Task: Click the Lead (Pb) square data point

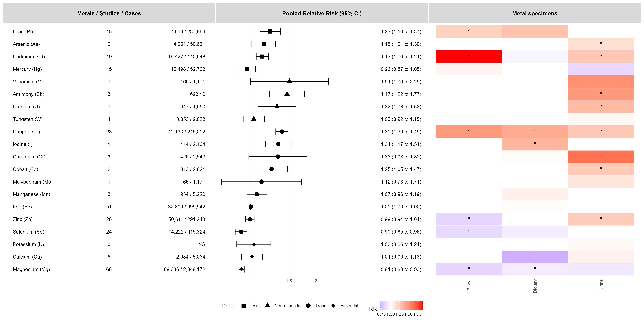Action: [270, 31]
